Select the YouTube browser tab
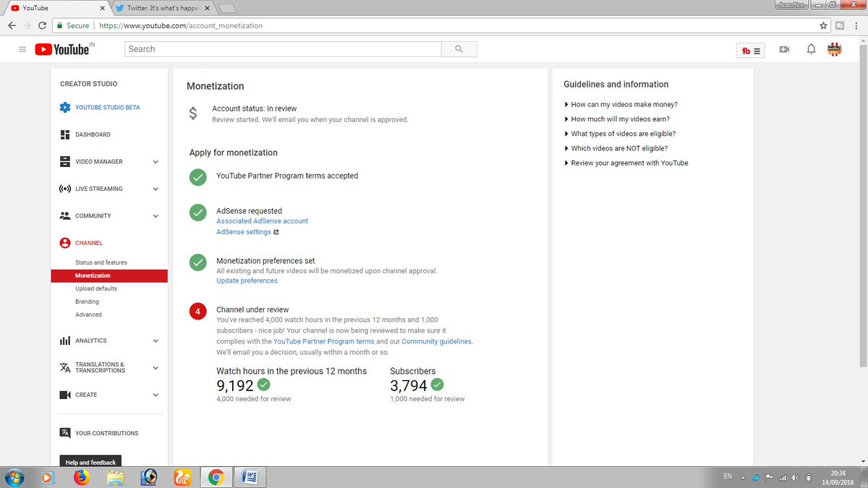868x488 pixels. [56, 8]
